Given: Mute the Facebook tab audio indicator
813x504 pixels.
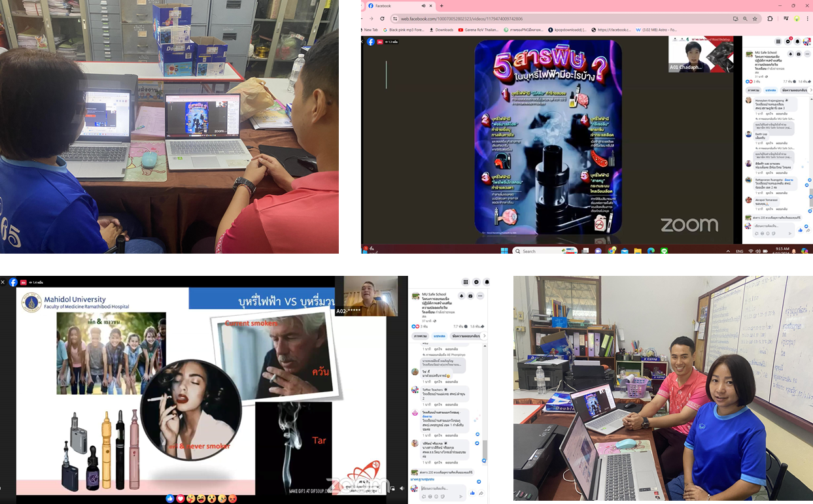Looking at the screenshot, I should pos(423,6).
